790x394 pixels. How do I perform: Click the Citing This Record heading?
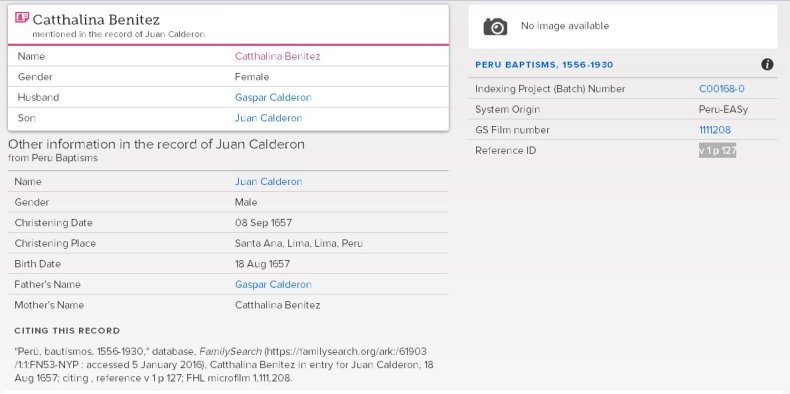[x=67, y=331]
